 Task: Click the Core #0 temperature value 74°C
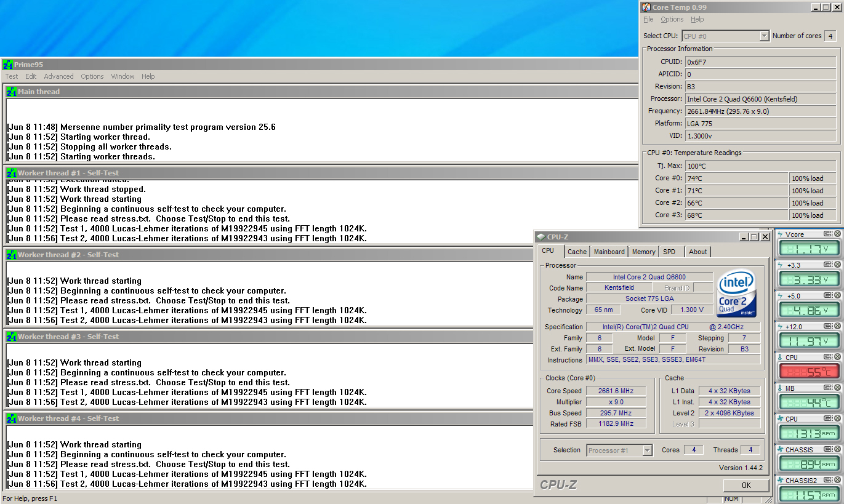pyautogui.click(x=737, y=178)
